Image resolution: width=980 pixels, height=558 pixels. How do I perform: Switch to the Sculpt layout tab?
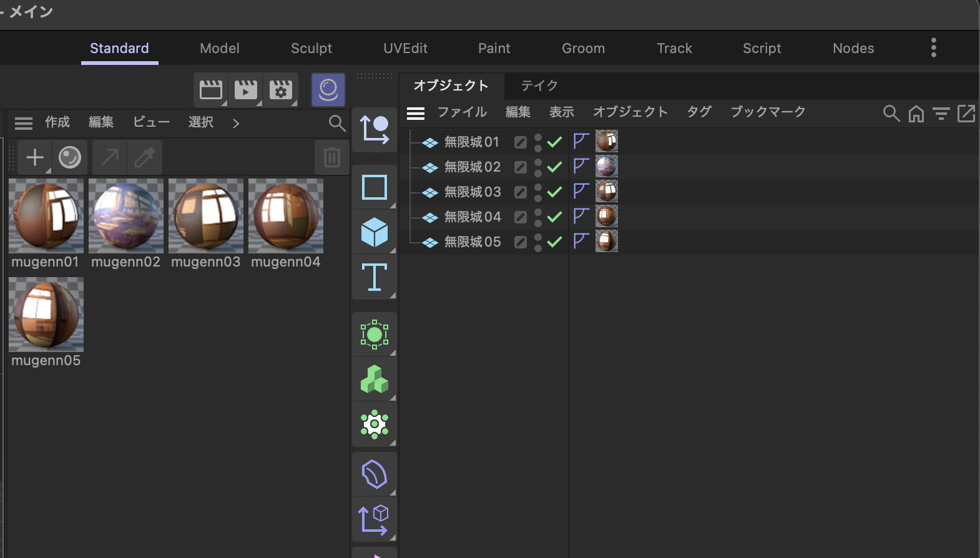[x=311, y=48]
